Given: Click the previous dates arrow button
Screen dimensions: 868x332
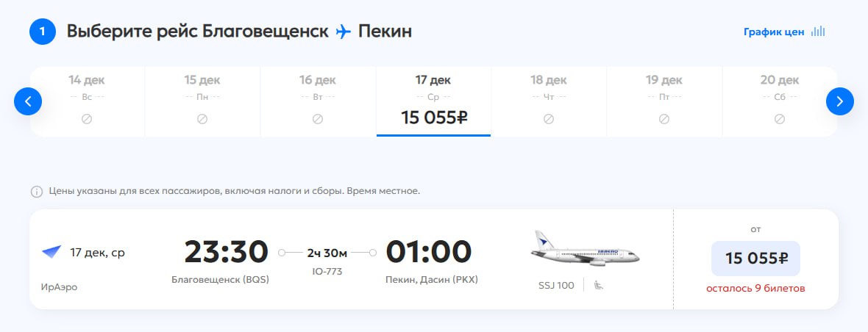Looking at the screenshot, I should coord(28,101).
